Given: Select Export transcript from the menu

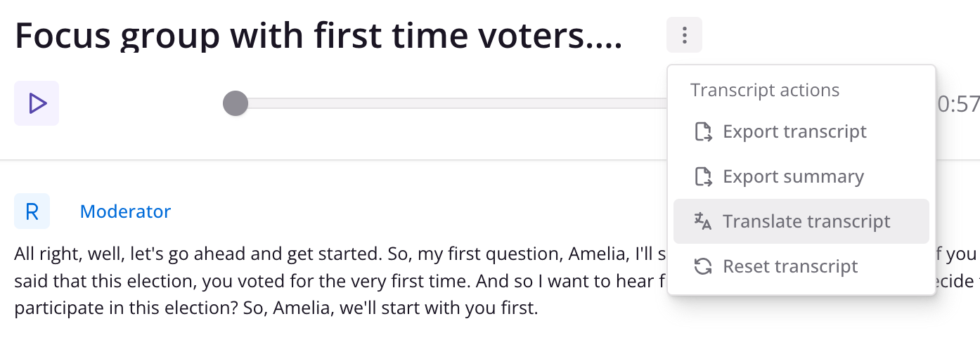Looking at the screenshot, I should [801, 132].
